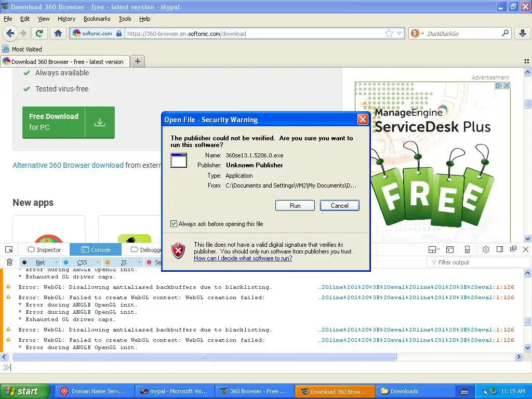Open the URL bar history dropdown arrow

coord(400,33)
